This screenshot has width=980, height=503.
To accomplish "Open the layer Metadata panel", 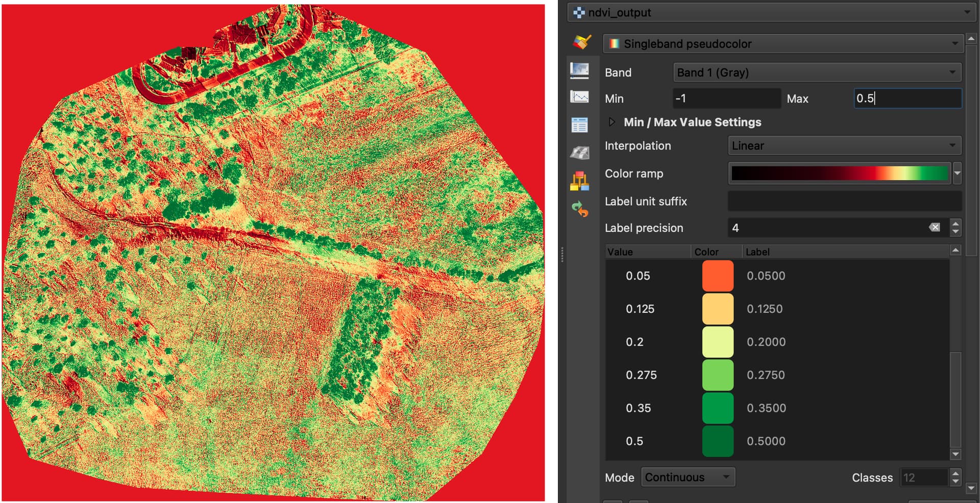I will (x=579, y=124).
